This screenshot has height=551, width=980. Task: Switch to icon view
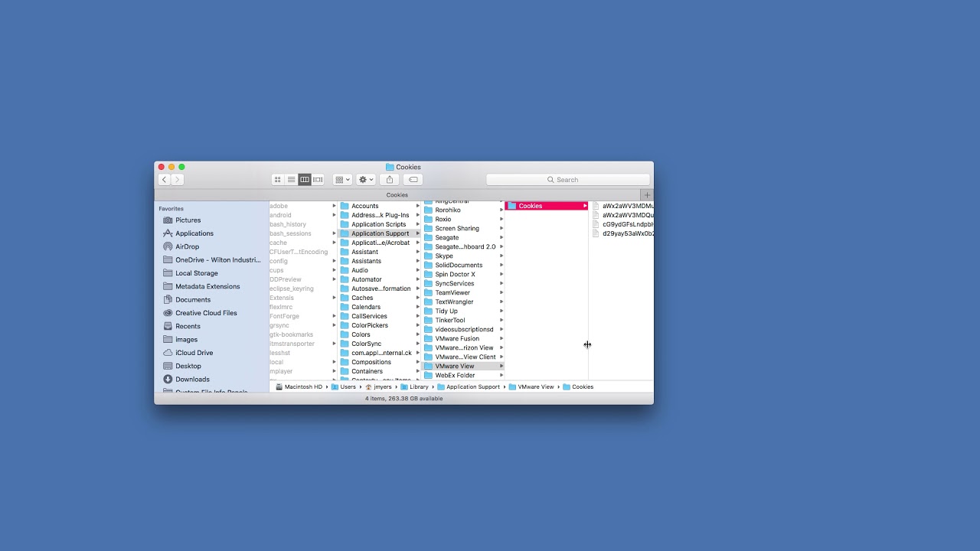click(x=278, y=179)
